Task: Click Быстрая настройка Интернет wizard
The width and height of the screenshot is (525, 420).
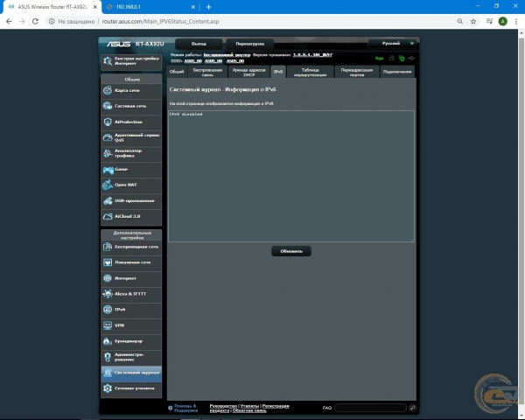Action: pos(130,61)
